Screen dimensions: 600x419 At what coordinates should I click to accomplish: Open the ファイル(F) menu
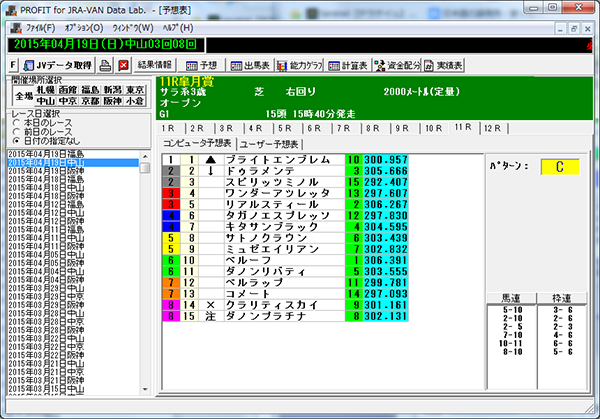(x=40, y=28)
